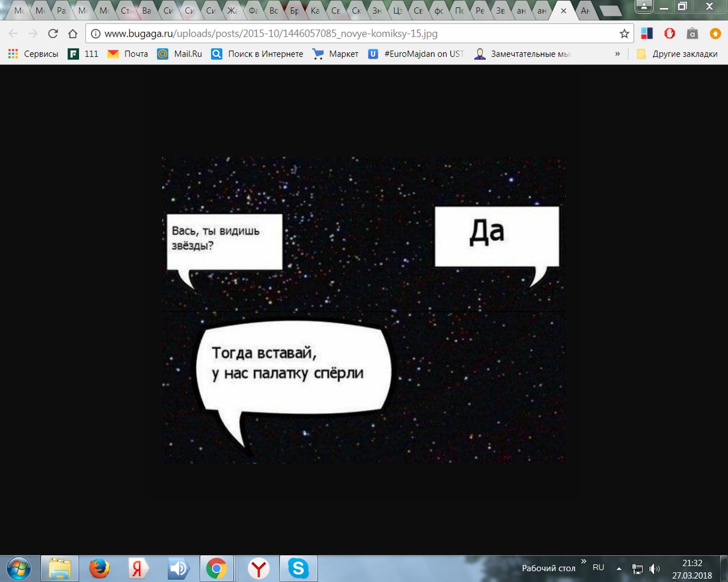Close the currently active browser tab

click(x=563, y=11)
